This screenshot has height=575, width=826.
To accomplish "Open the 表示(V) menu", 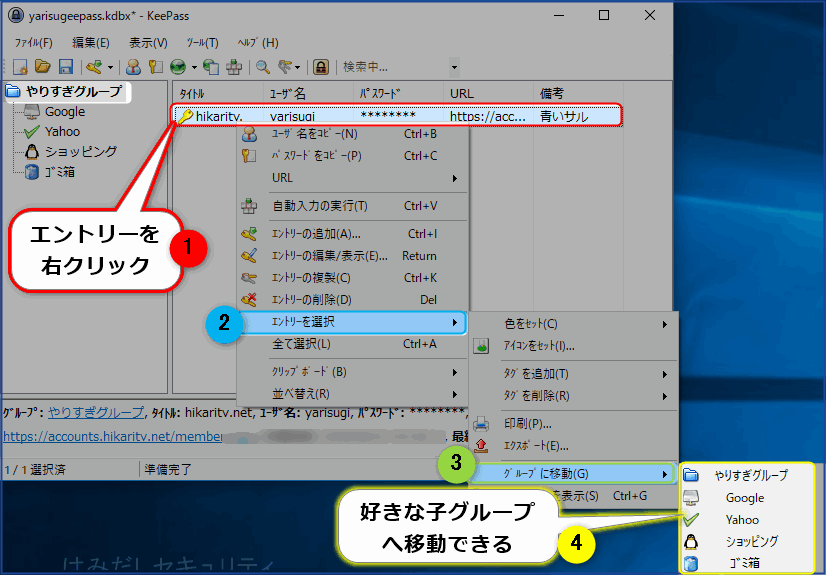I will click(x=148, y=43).
